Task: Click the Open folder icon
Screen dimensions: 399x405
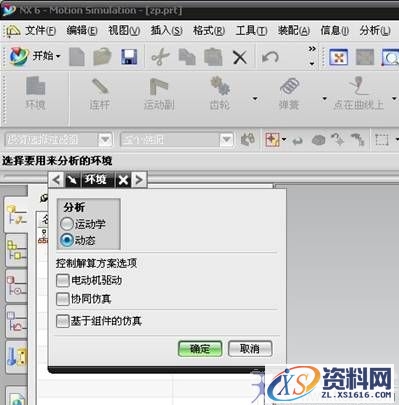Action: (102, 57)
